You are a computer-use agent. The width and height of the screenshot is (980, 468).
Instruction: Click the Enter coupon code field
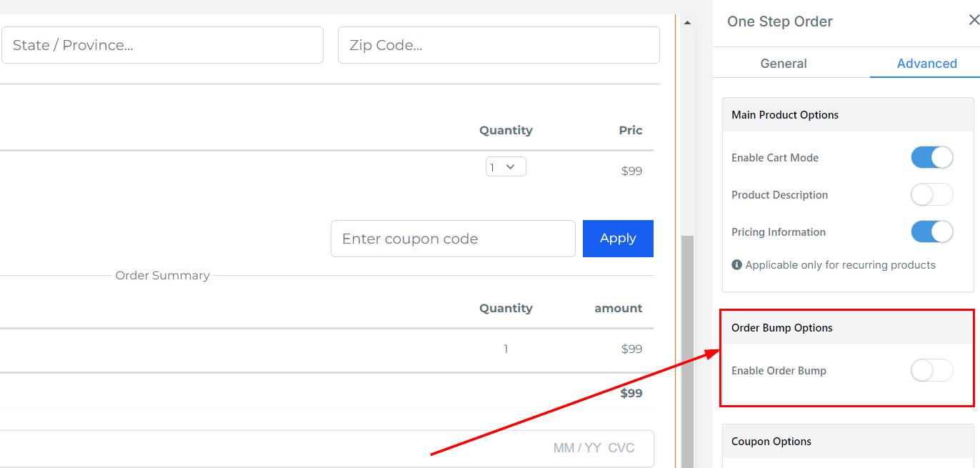point(453,239)
